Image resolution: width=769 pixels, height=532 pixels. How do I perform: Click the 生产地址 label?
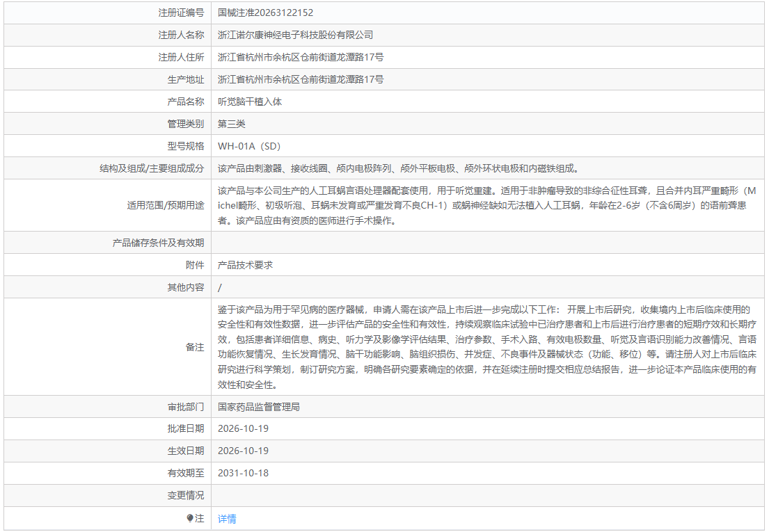click(x=185, y=79)
